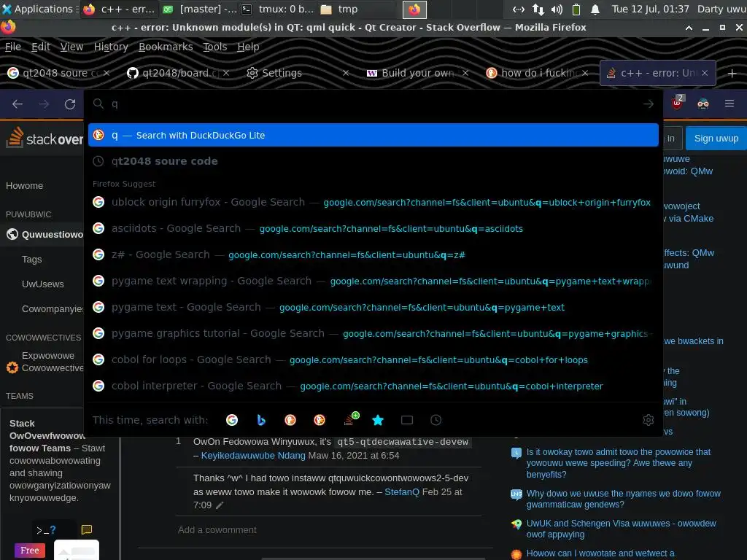Open Howome in Stack Overflow sidebar

24,186
